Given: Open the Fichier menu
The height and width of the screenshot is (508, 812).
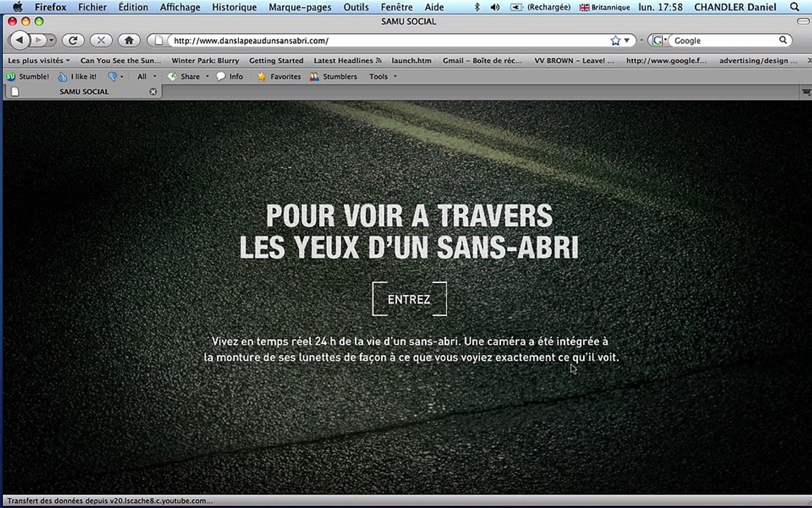Looking at the screenshot, I should point(92,7).
